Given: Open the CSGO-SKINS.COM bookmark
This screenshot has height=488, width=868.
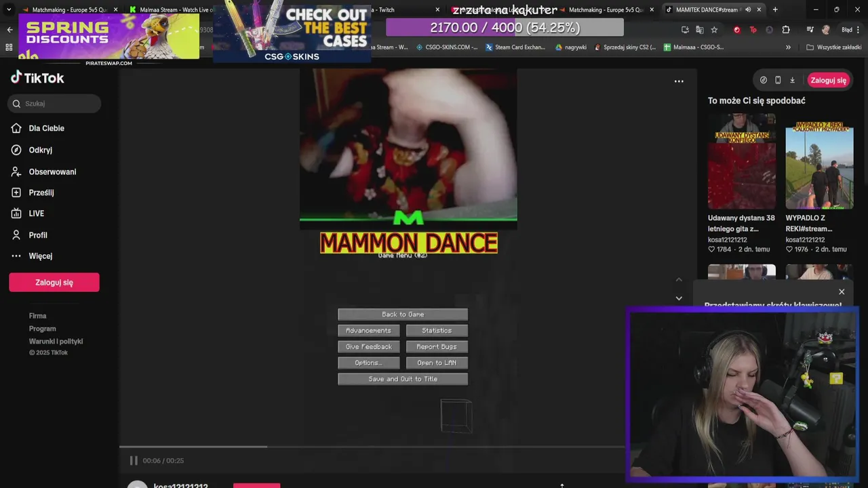Looking at the screenshot, I should coord(446,47).
